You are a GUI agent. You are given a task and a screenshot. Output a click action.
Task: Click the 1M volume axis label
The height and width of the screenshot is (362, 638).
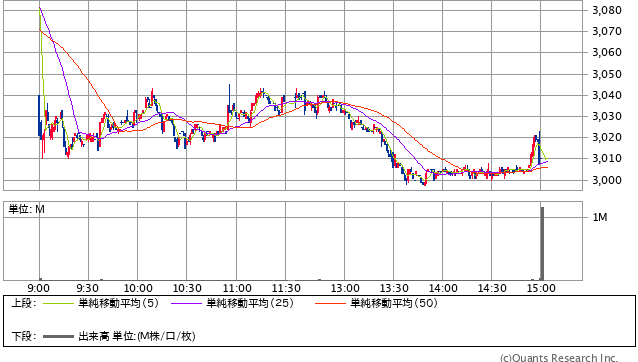point(600,217)
